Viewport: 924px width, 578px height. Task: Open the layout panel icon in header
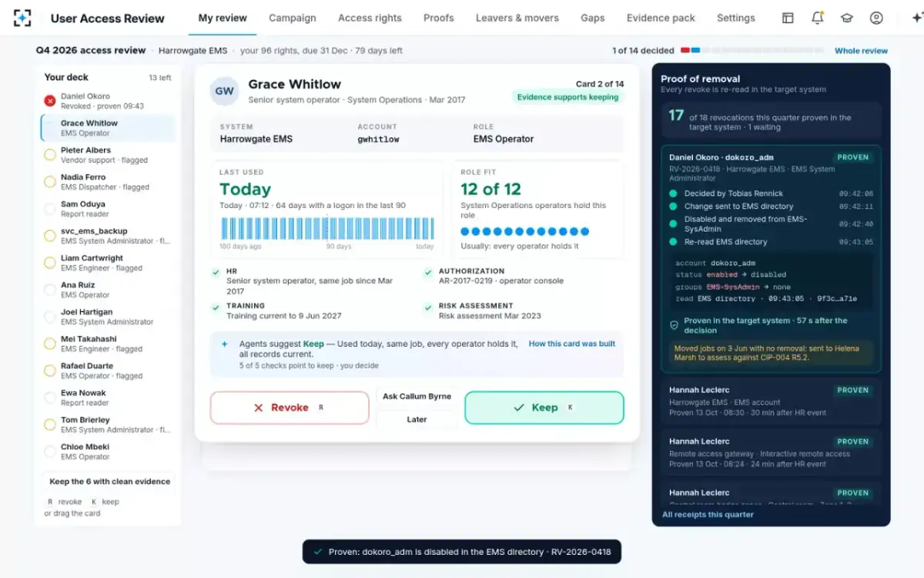788,18
